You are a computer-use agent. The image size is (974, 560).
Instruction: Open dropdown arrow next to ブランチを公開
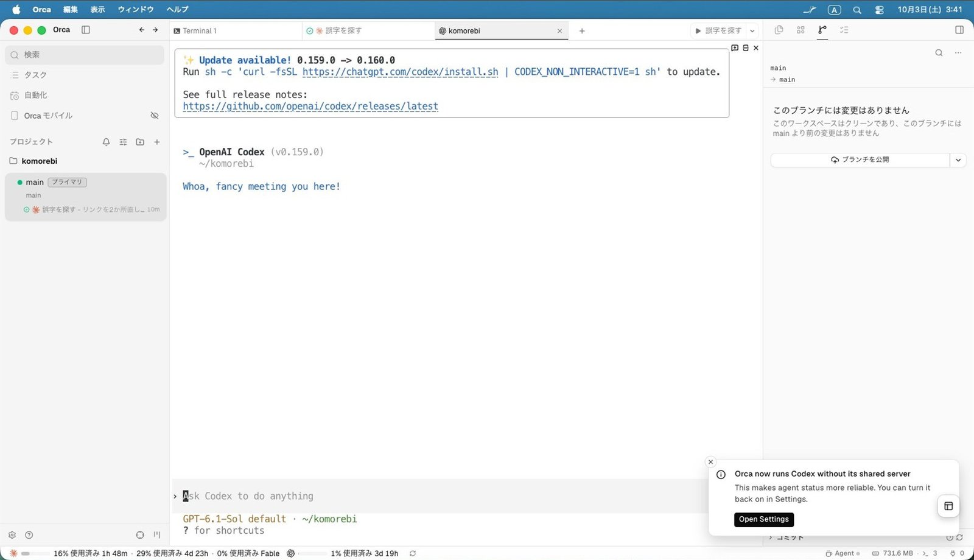pos(958,160)
